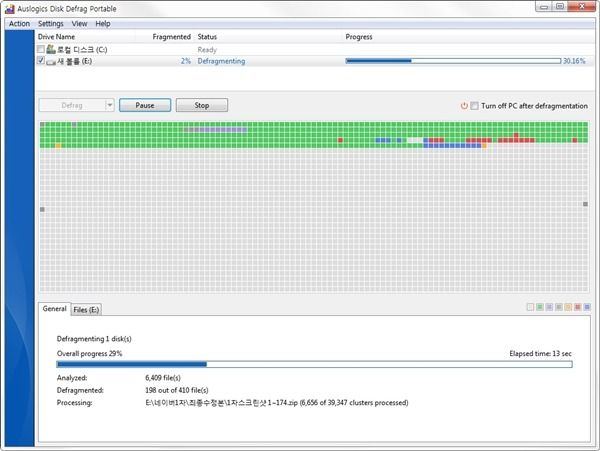Check the local disk (C:) checkbox

(x=41, y=49)
